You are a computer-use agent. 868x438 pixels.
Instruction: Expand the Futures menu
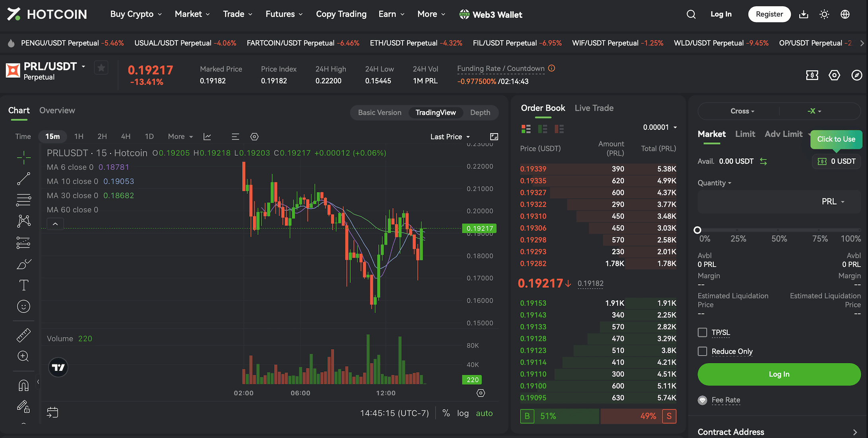pyautogui.click(x=284, y=14)
